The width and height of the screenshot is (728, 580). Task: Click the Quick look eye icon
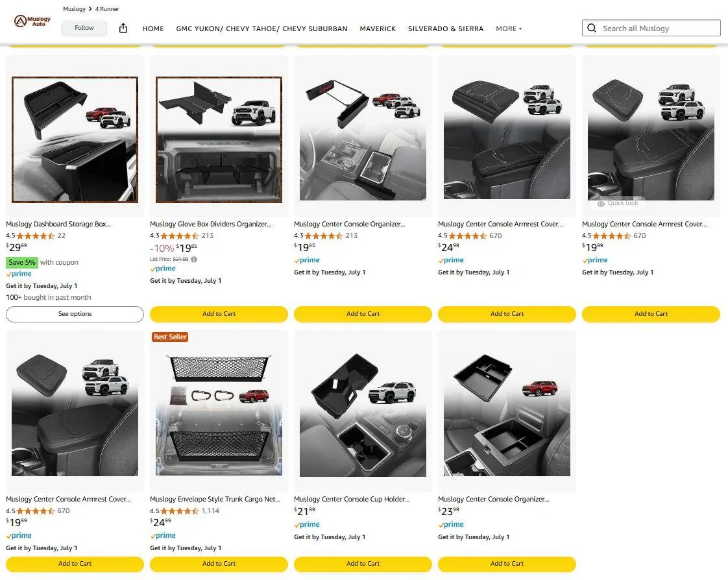pos(601,204)
